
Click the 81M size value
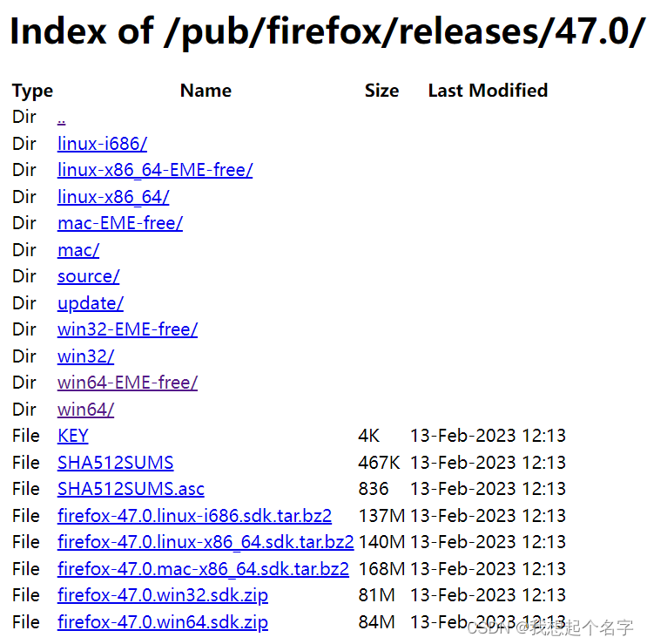[x=376, y=596]
